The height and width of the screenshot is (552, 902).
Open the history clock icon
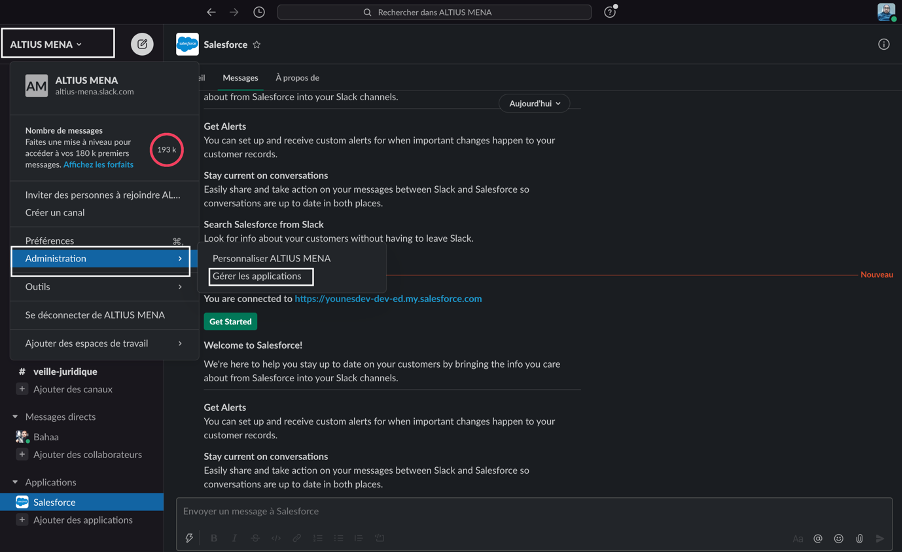(x=259, y=12)
